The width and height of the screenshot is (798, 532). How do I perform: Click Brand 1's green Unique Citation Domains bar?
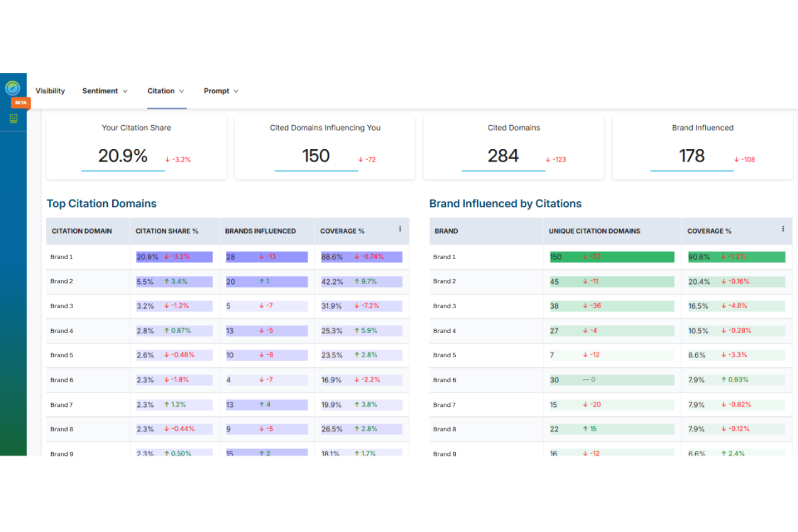pos(611,257)
